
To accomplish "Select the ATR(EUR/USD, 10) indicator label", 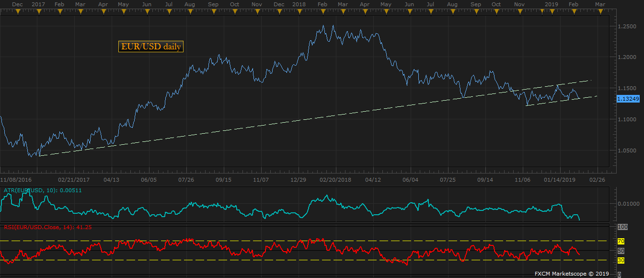I will [x=36, y=190].
